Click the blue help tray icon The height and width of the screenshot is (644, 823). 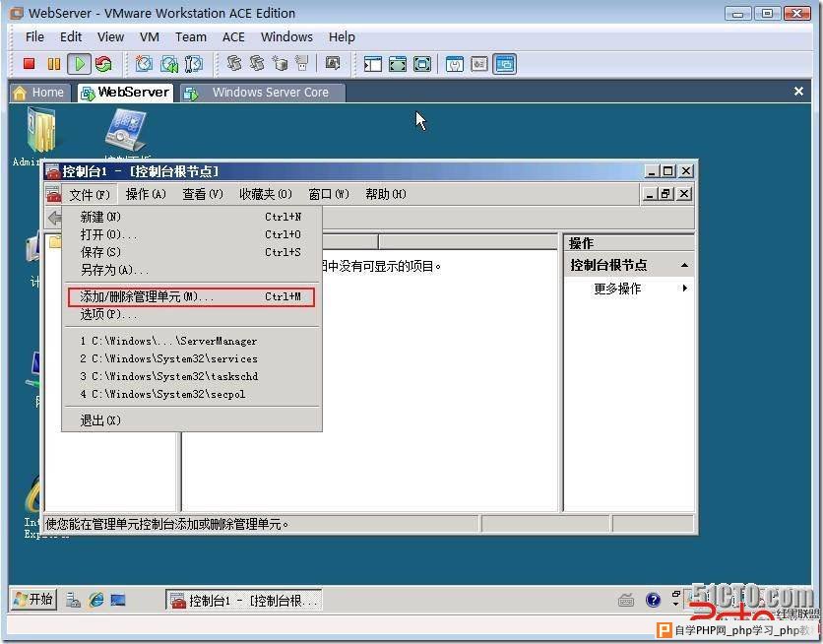(x=653, y=600)
